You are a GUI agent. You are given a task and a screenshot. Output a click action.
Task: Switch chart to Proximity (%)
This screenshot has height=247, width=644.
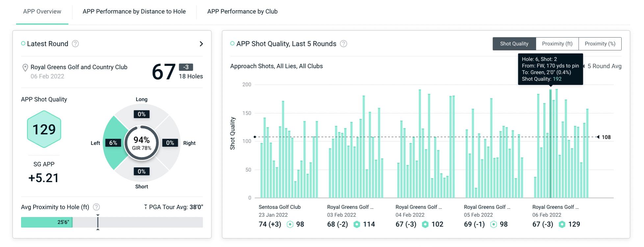coord(600,44)
